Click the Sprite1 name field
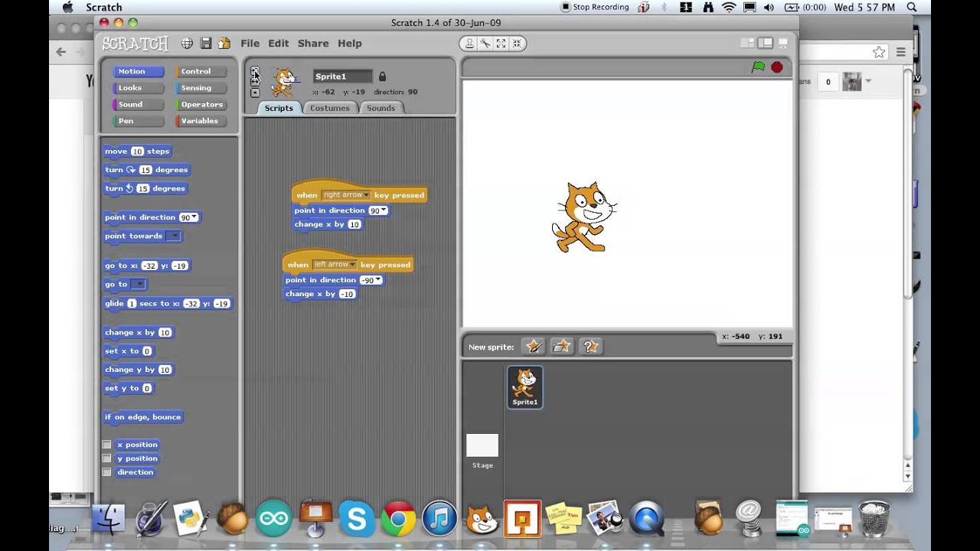 [x=343, y=77]
